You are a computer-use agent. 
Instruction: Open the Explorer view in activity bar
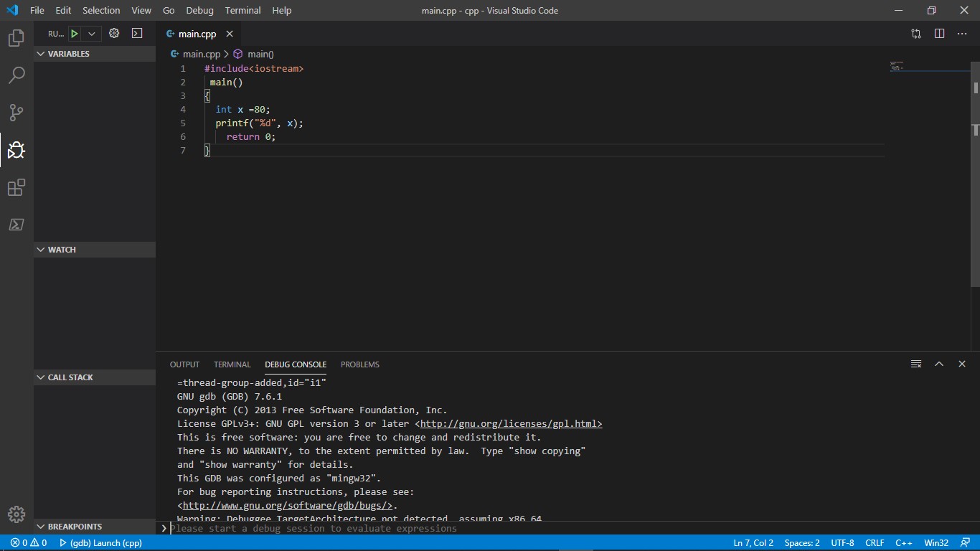click(16, 38)
